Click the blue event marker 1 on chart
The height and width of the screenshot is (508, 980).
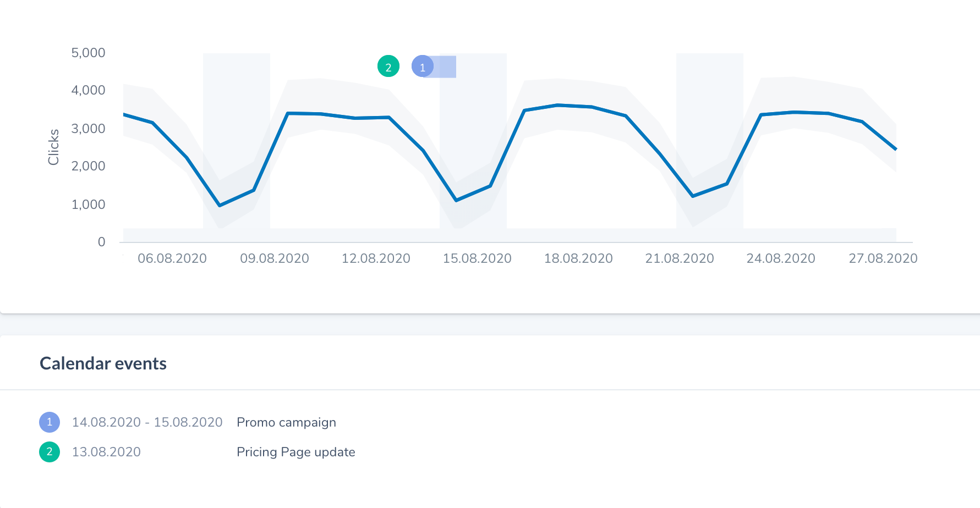pyautogui.click(x=423, y=67)
